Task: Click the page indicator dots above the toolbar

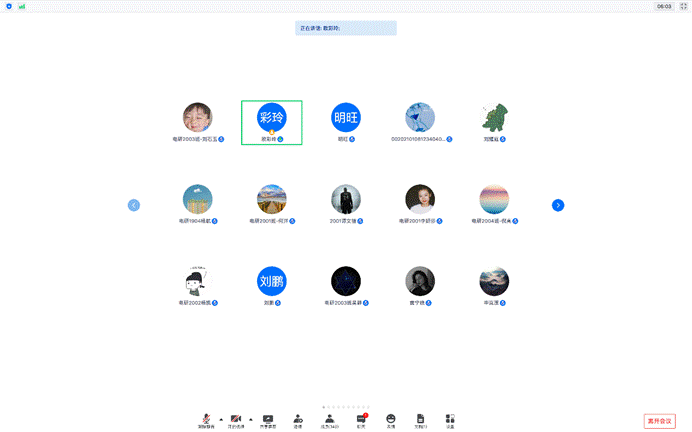Action: click(x=345, y=407)
